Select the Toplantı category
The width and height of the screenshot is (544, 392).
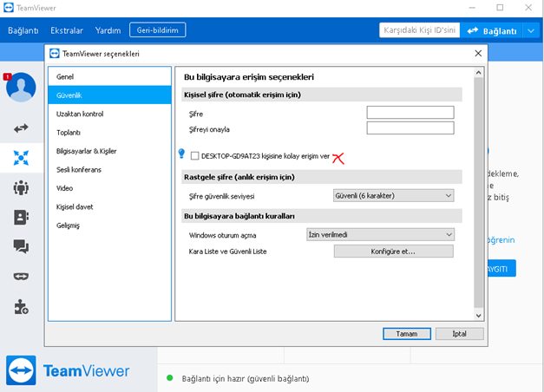pyautogui.click(x=109, y=133)
